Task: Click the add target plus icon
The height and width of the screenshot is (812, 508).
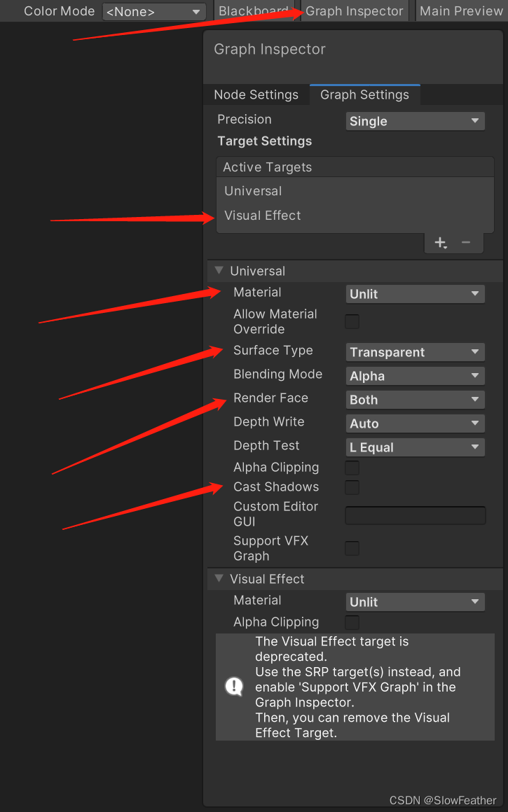Action: [440, 243]
